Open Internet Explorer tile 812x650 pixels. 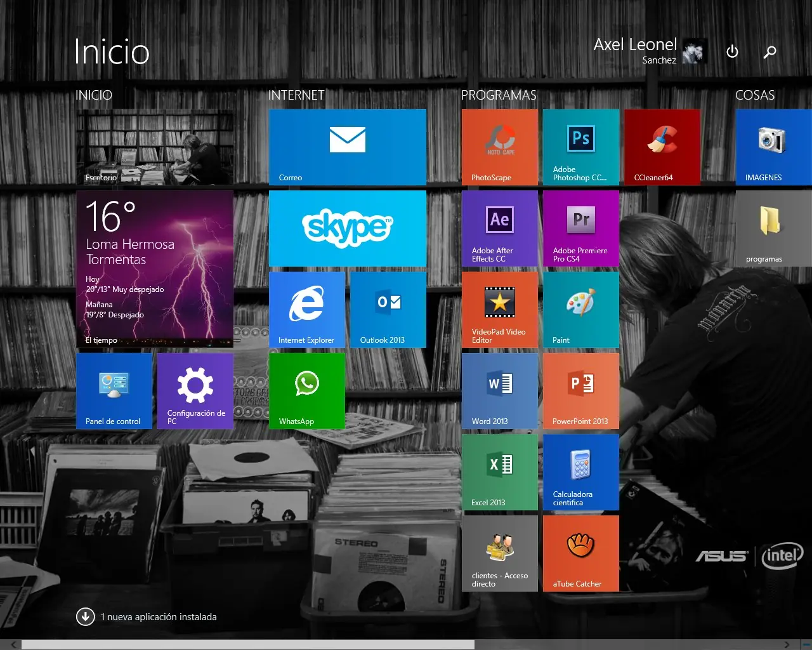coord(307,310)
